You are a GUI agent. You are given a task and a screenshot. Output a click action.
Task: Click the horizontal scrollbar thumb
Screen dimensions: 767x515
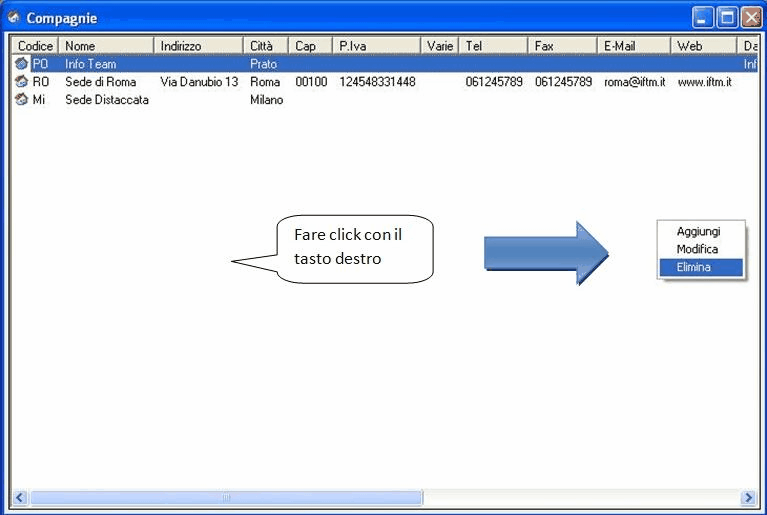pyautogui.click(x=226, y=497)
